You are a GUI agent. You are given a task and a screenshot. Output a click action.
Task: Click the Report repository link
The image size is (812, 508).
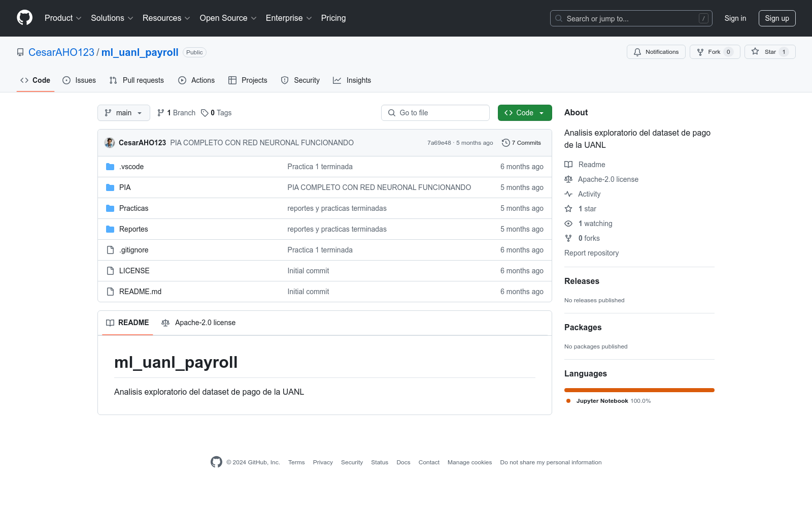click(592, 253)
